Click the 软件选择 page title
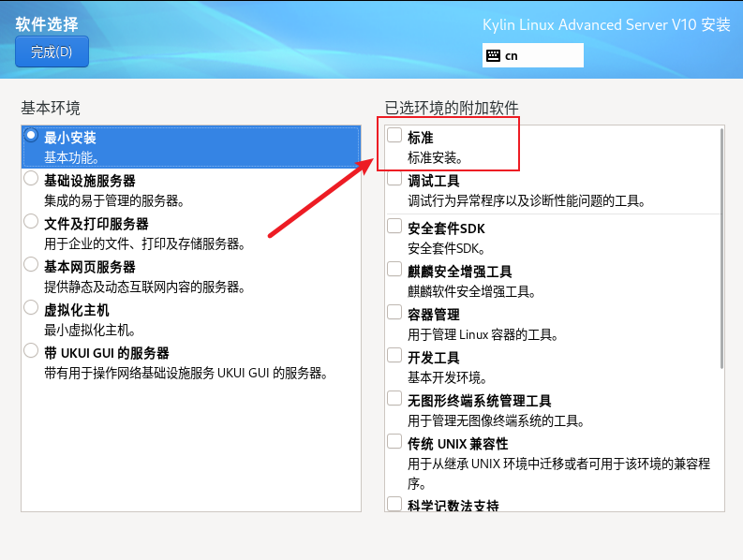The width and height of the screenshot is (743, 560). (x=47, y=24)
